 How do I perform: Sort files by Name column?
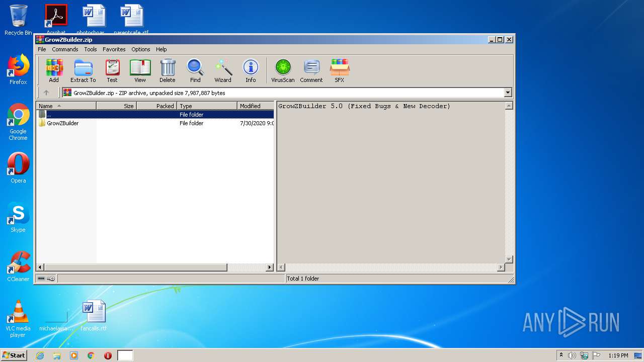[66, 106]
